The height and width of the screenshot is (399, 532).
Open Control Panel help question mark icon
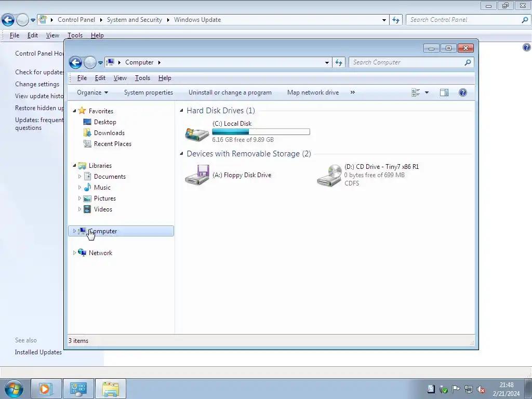pos(526,47)
